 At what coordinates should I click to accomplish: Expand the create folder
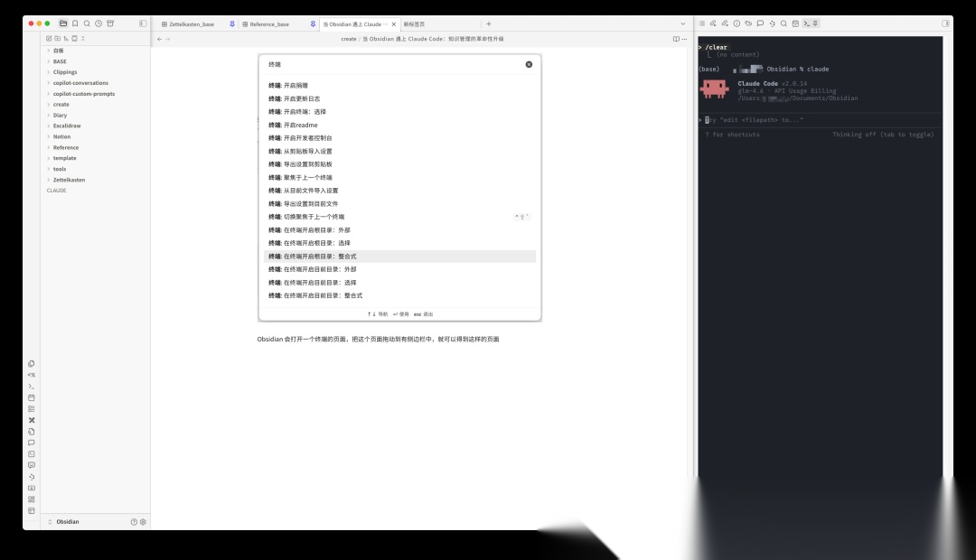tap(61, 105)
